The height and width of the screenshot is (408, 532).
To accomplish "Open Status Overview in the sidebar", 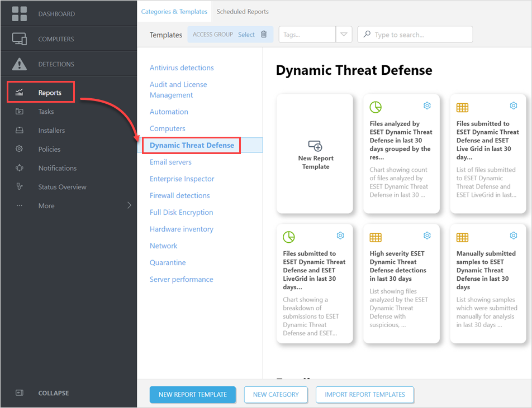I will tap(62, 187).
